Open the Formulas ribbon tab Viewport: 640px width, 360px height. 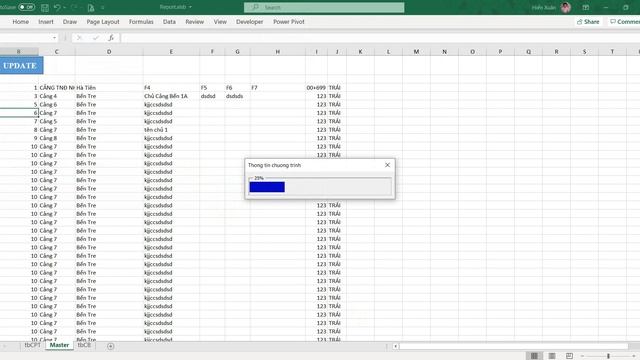tap(141, 22)
